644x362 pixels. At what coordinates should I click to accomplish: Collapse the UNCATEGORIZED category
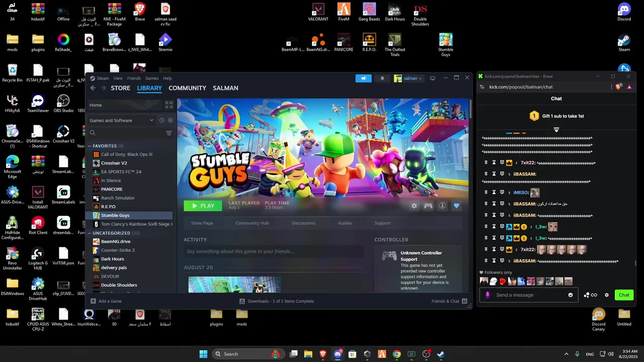click(x=90, y=233)
